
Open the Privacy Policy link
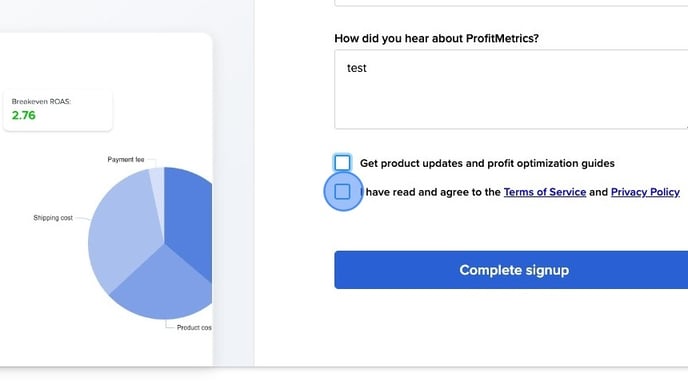click(x=645, y=192)
